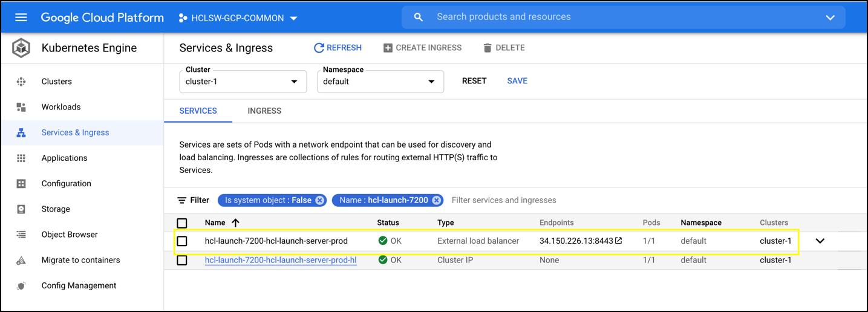Screen dimensions: 868x312
Task: Click the endpoint 34.150.226.13:8443
Action: 576,241
